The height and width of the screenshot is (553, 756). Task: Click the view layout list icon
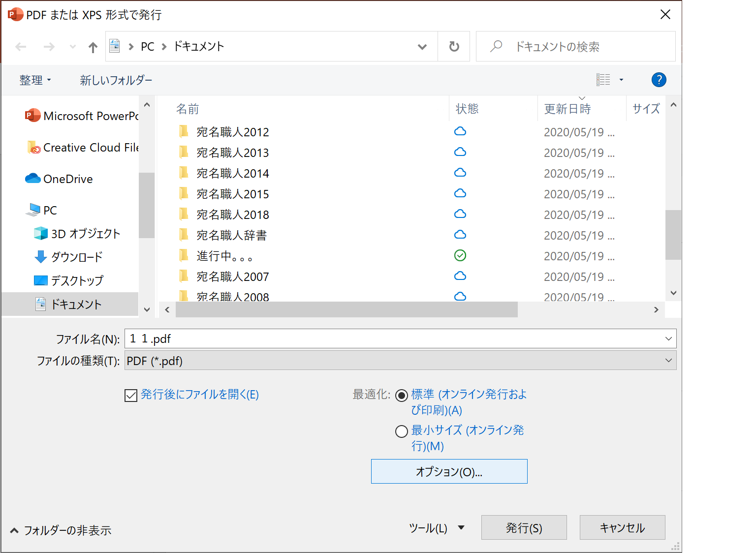point(603,80)
